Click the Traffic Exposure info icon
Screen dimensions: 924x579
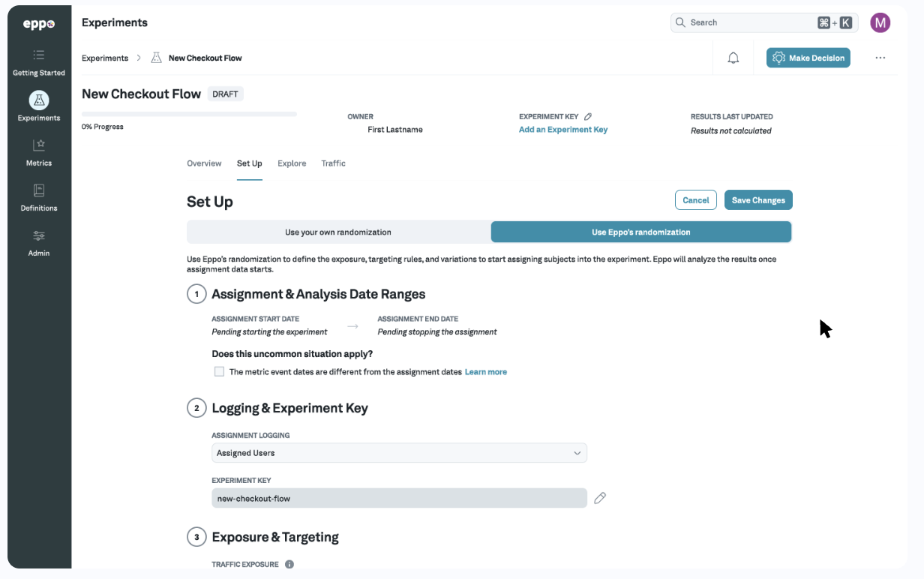coord(289,564)
